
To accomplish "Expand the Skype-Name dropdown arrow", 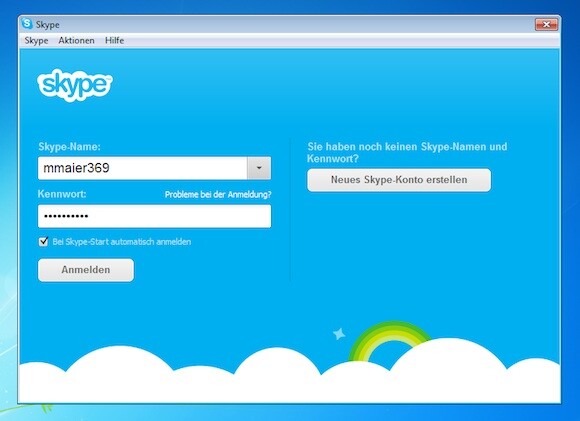I will 259,168.
